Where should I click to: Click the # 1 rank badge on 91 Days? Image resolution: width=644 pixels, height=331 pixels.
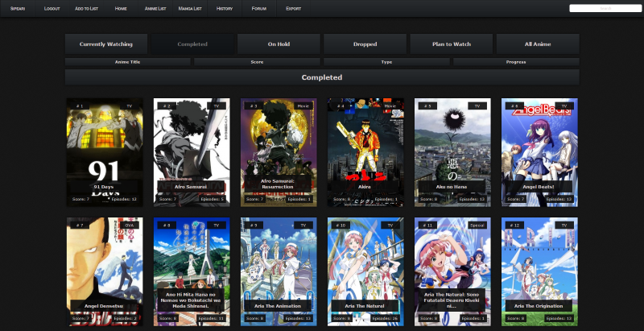point(80,106)
